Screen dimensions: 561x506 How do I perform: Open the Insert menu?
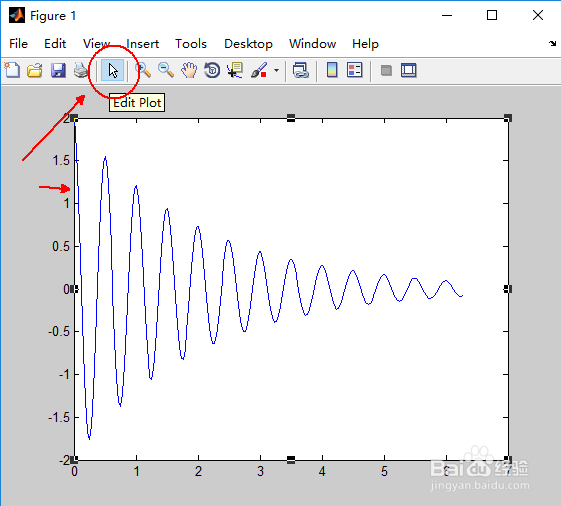pyautogui.click(x=142, y=44)
